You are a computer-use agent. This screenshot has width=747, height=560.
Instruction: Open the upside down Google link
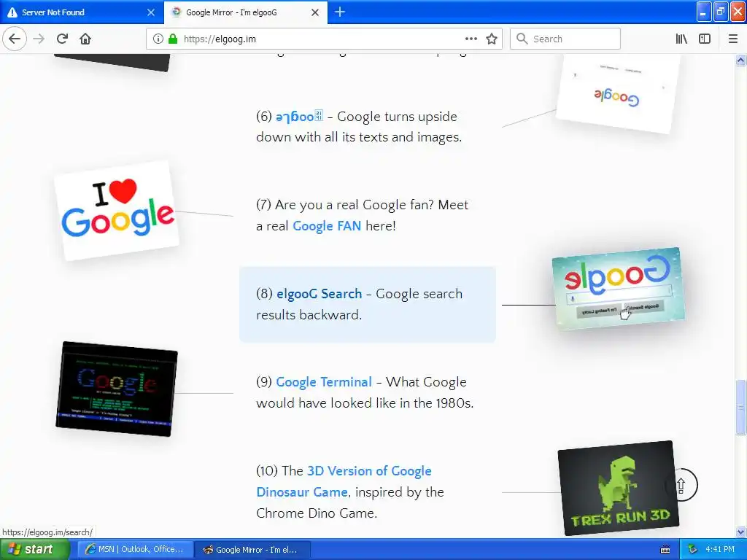(x=299, y=116)
